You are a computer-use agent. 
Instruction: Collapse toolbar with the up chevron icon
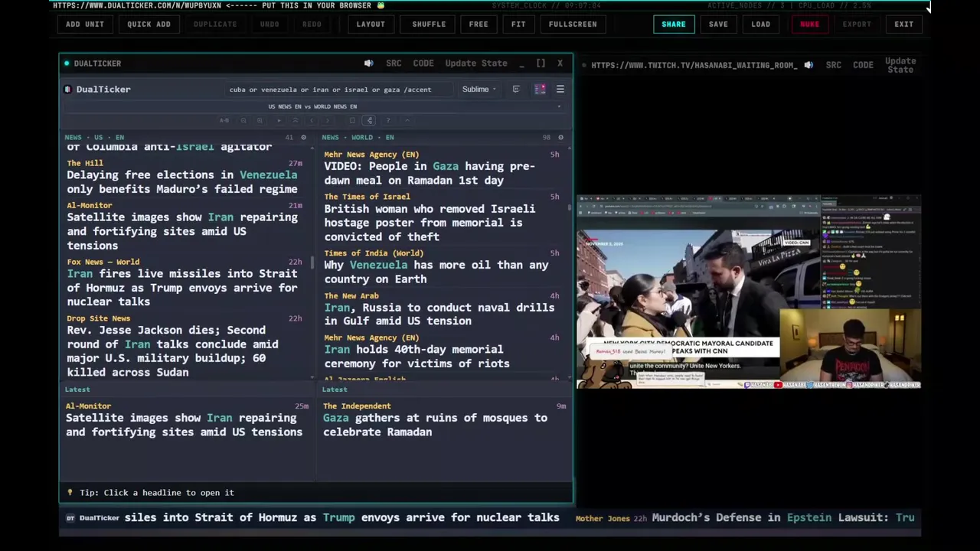coord(407,120)
